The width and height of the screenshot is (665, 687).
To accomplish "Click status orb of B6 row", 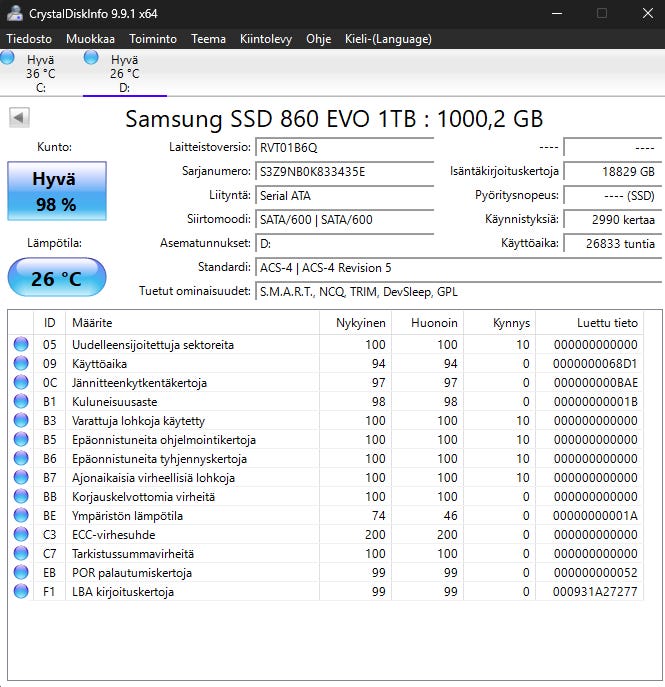I will [21, 458].
